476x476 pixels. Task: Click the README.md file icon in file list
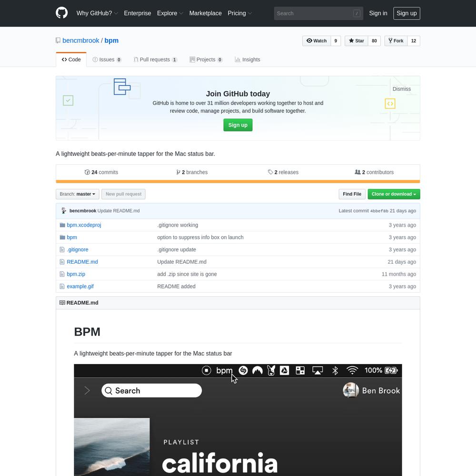[x=62, y=262]
